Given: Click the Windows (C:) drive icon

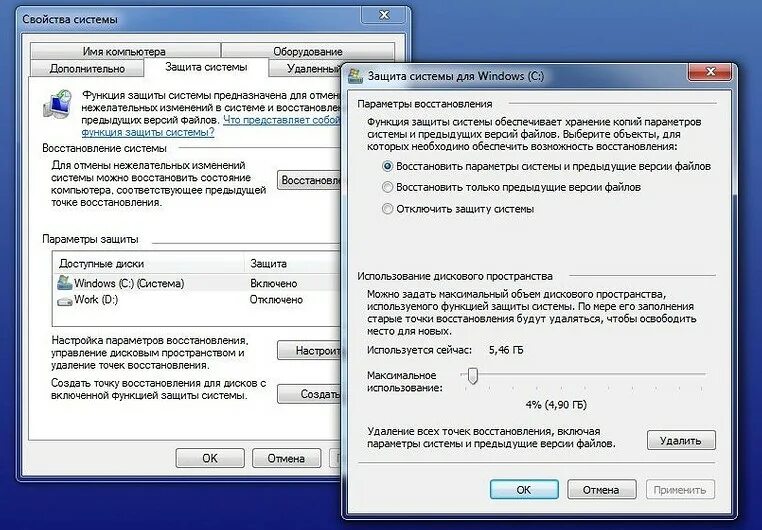Looking at the screenshot, I should (x=65, y=283).
